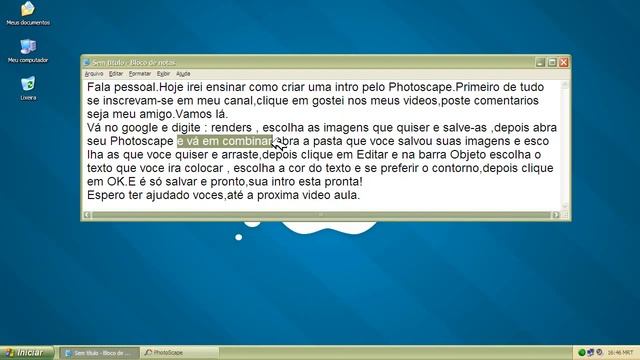Screen dimensions: 640x360
Task: Open the Exibir menu
Action: tap(163, 74)
